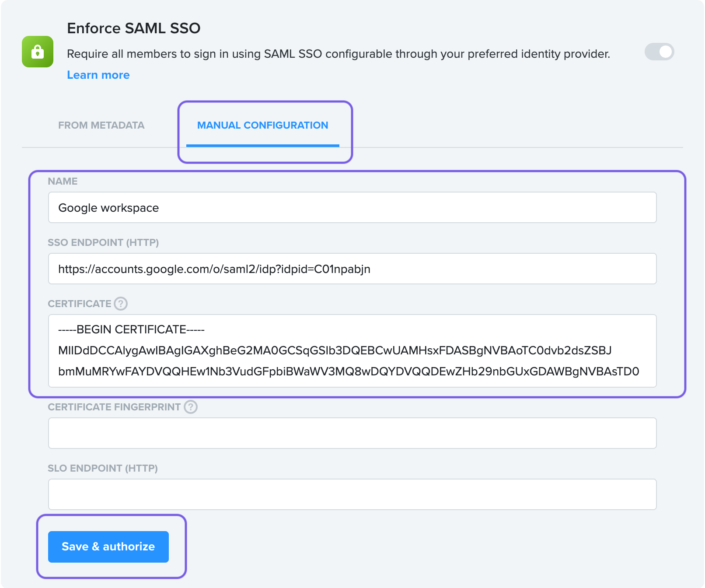Focus the Name field containing Google workspace
The image size is (705, 588).
[x=352, y=207]
